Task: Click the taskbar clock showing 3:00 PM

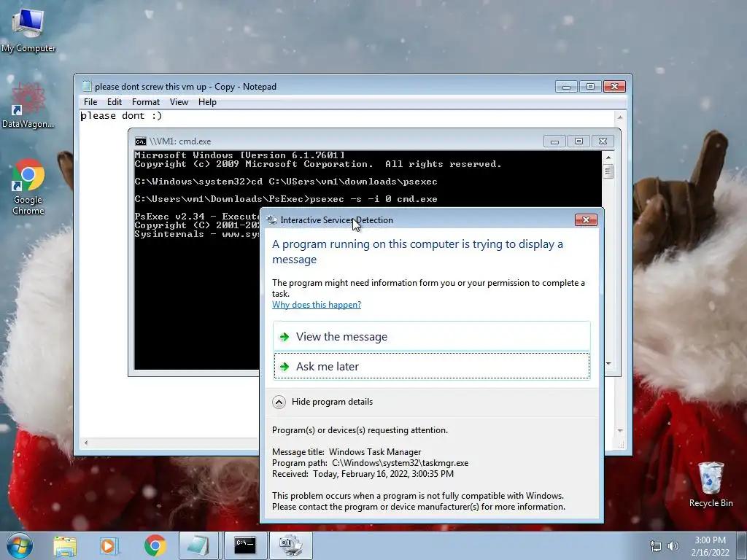Action: [710, 546]
